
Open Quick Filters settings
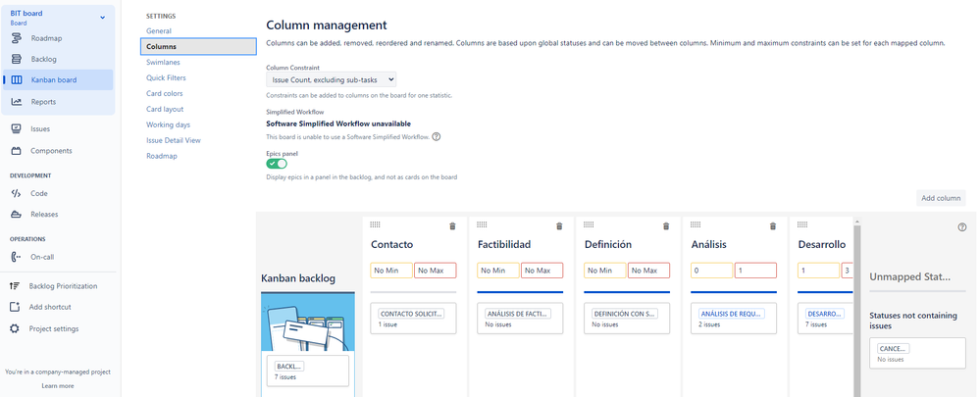[x=166, y=78]
